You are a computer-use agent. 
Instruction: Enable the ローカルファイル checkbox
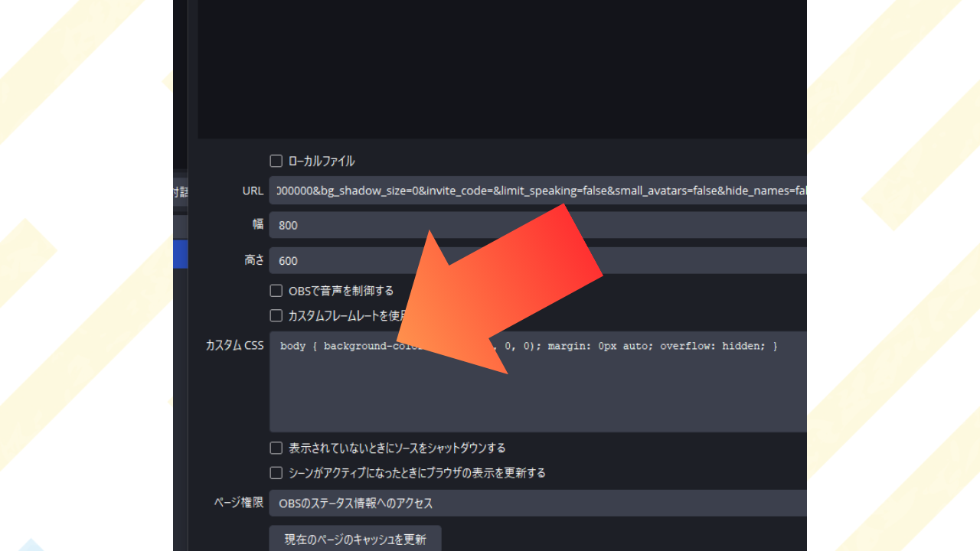click(276, 161)
